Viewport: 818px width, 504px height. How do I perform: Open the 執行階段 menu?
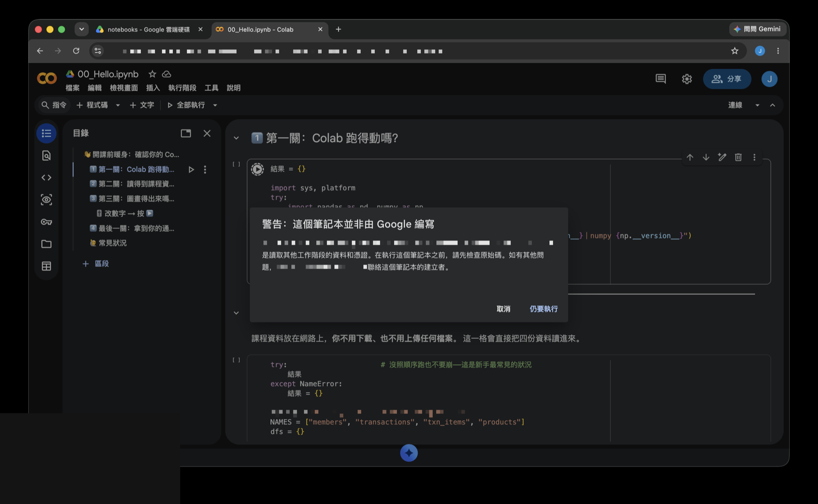point(182,88)
